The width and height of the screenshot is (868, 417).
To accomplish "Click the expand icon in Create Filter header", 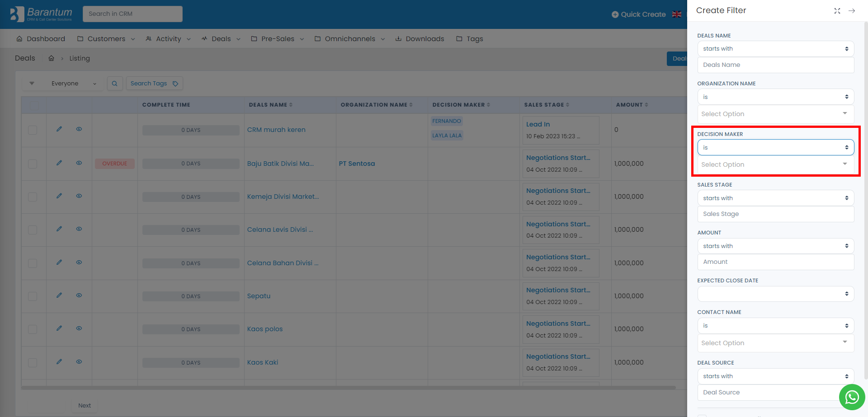I will [837, 11].
